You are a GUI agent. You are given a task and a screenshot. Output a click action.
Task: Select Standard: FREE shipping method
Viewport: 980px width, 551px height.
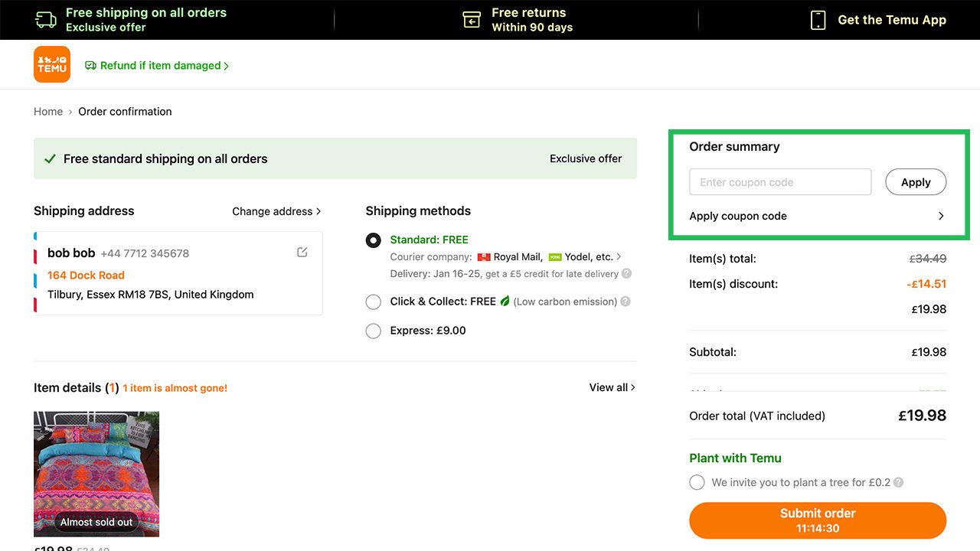pos(374,240)
